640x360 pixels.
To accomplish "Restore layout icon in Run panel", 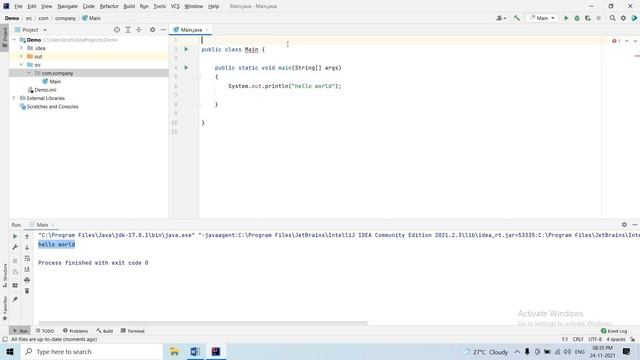I will 15,286.
